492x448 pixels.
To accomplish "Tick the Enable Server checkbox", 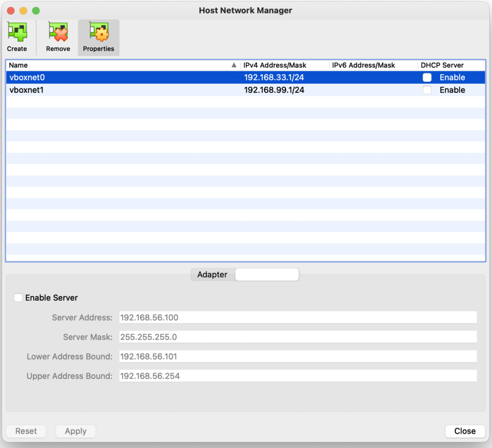I will click(18, 298).
